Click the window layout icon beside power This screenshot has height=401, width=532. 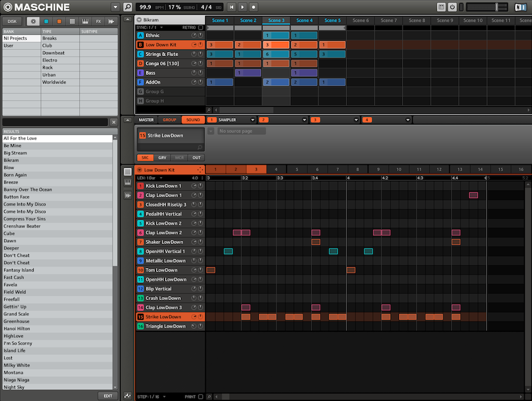click(x=441, y=7)
